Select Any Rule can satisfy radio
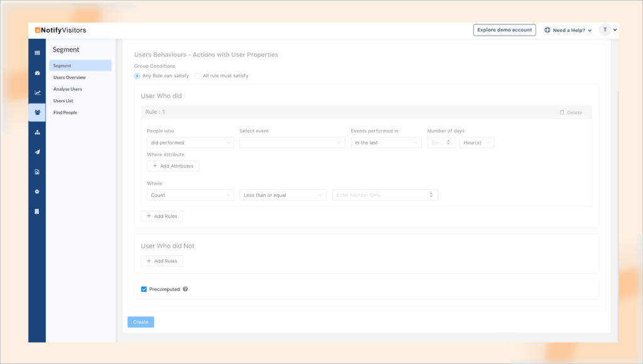 click(x=137, y=76)
